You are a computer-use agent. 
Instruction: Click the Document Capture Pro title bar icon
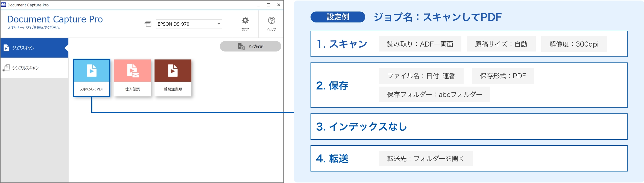pyautogui.click(x=4, y=4)
